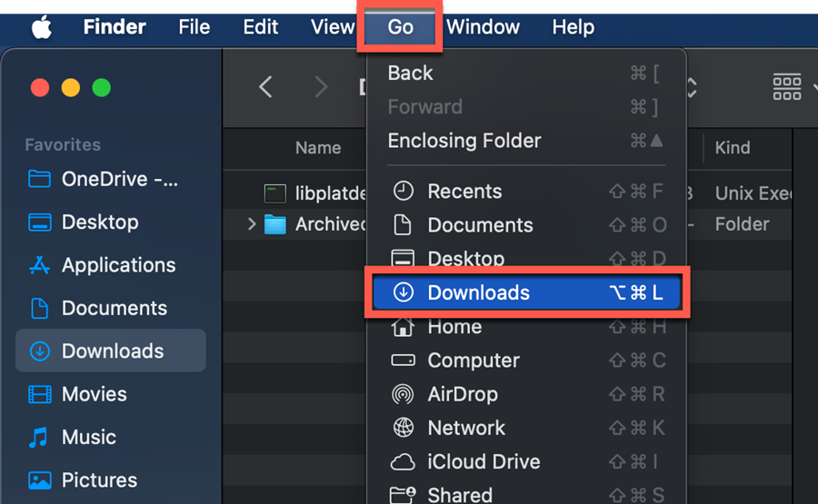Viewport: 818px width, 504px height.
Task: Select Movies in sidebar
Action: pos(111,394)
